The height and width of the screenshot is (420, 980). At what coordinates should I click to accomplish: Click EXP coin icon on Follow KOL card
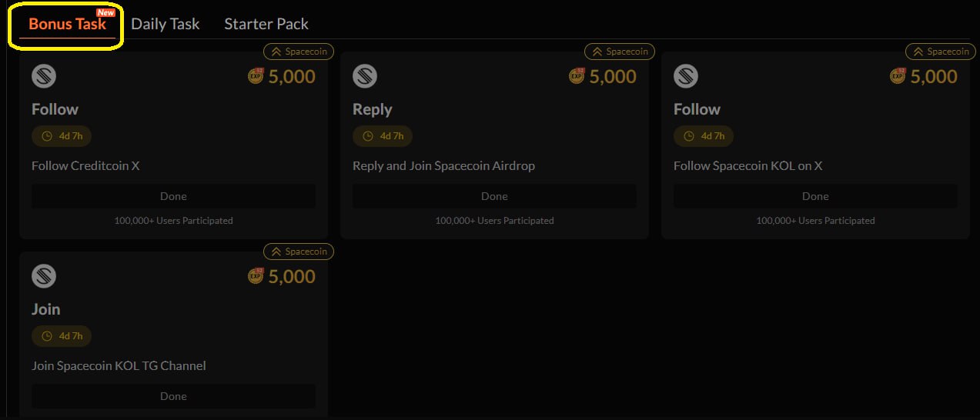(x=898, y=75)
